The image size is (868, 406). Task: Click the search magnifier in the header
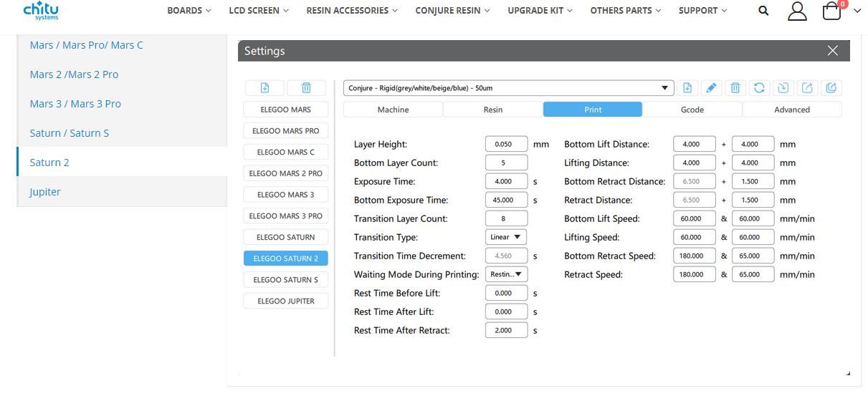(763, 11)
